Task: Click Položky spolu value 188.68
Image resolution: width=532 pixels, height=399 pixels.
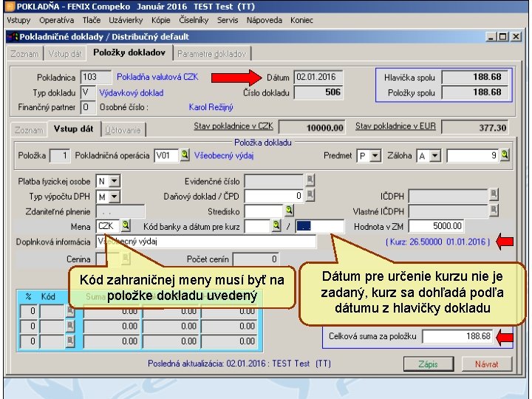Action: [475, 92]
